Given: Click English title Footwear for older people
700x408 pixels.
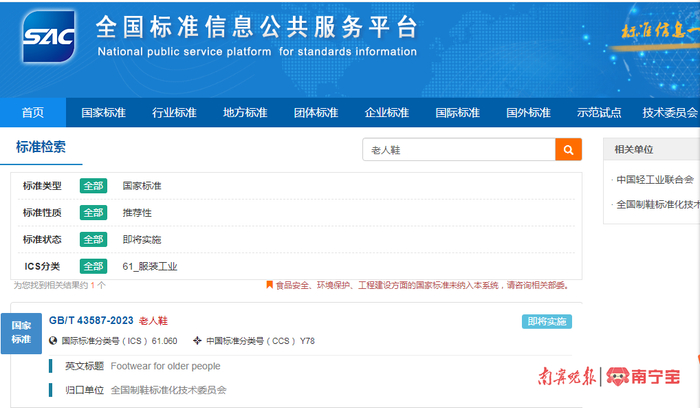Looking at the screenshot, I should click(x=166, y=366).
